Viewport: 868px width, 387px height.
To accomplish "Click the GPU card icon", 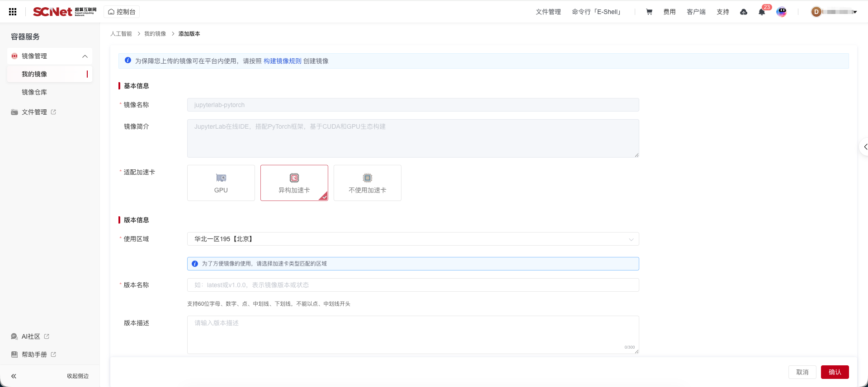I will click(x=221, y=178).
